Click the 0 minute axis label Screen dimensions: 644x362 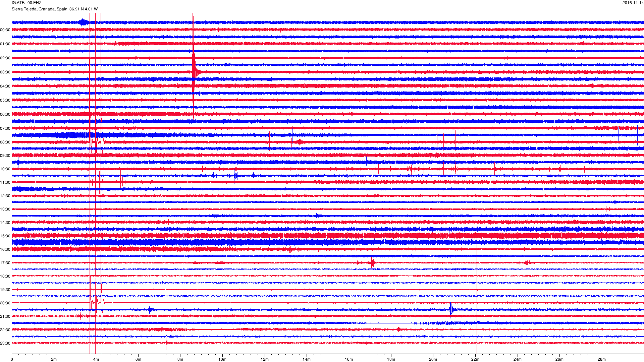pyautogui.click(x=12, y=359)
